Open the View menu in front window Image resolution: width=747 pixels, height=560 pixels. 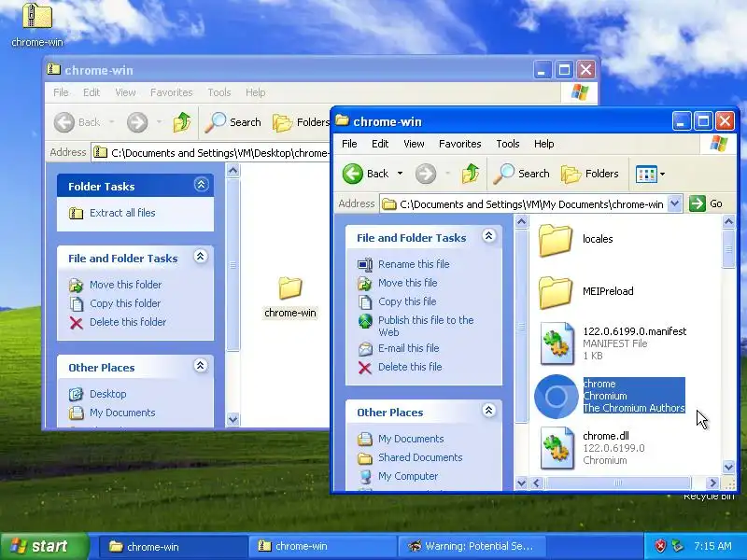pyautogui.click(x=414, y=144)
